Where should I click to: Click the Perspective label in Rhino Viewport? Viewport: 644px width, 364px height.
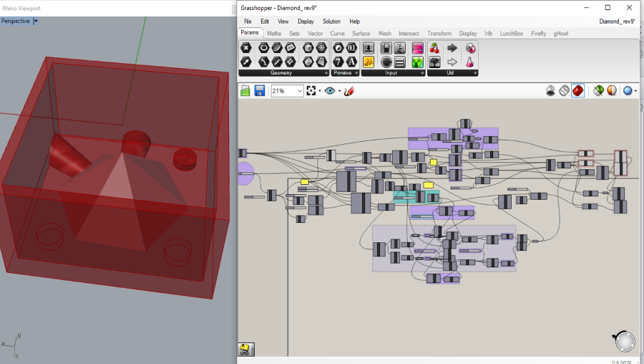tap(16, 21)
